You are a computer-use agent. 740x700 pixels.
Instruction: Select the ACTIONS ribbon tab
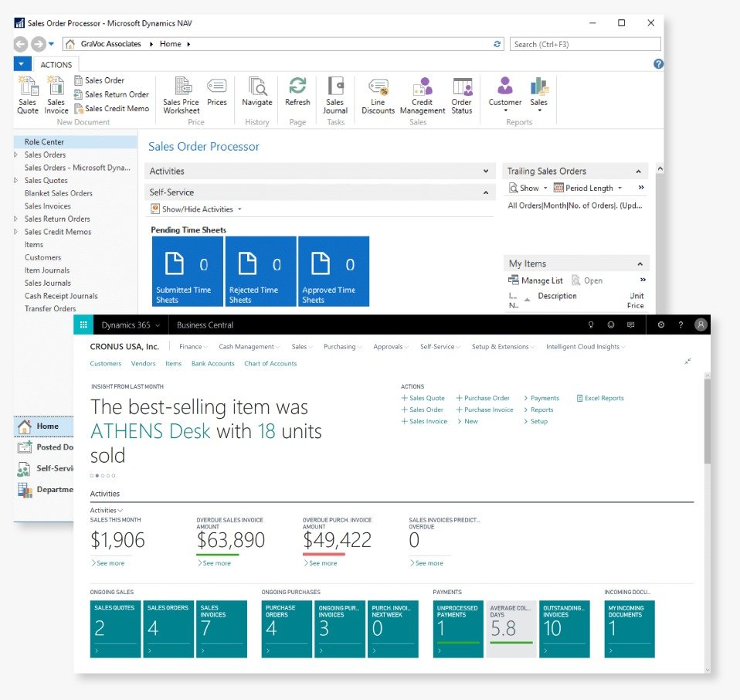click(x=56, y=65)
